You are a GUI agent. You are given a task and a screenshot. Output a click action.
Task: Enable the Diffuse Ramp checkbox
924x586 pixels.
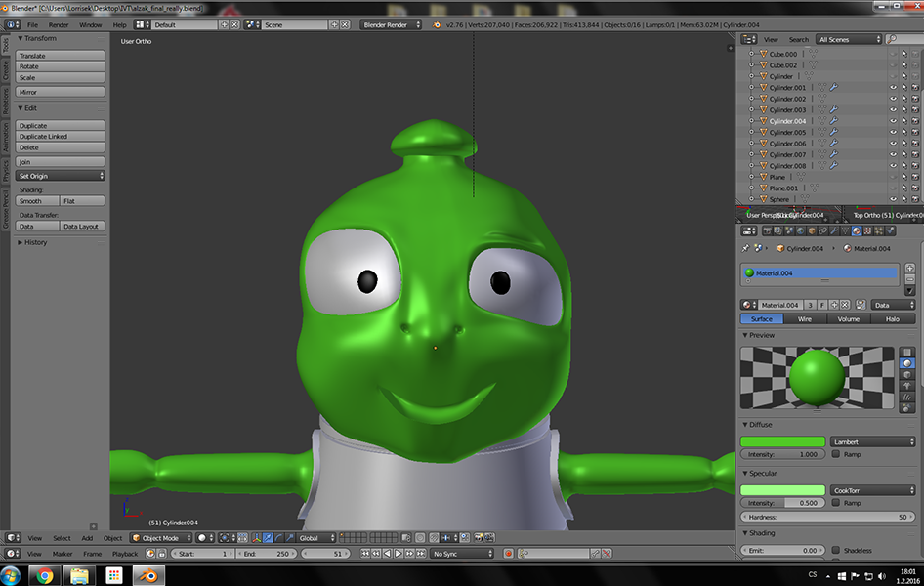[x=835, y=454]
